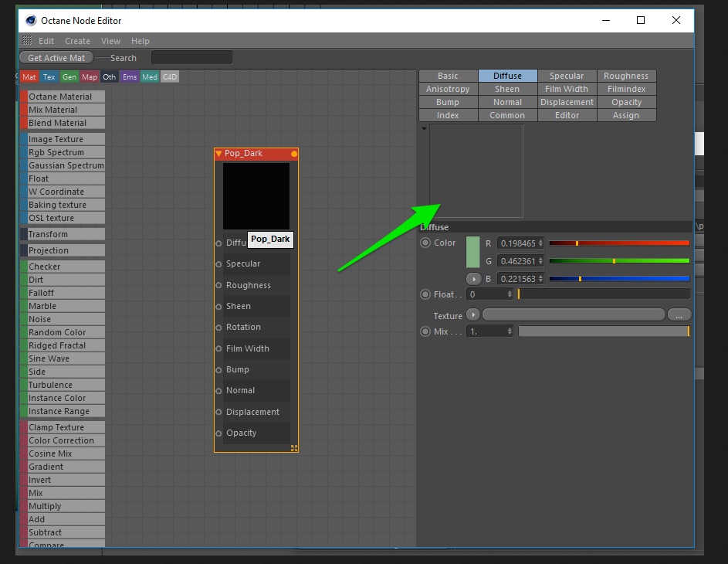Viewport: 728px width, 564px height.
Task: Click the blue channel B slider
Action: click(x=619, y=279)
